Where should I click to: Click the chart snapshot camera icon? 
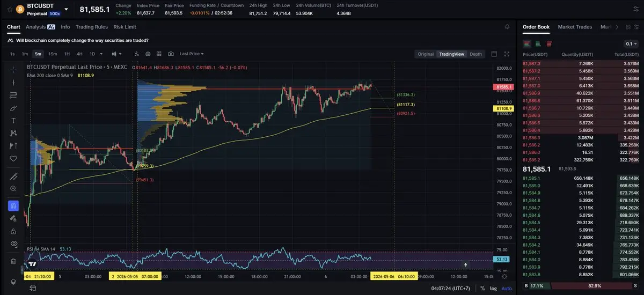171,54
